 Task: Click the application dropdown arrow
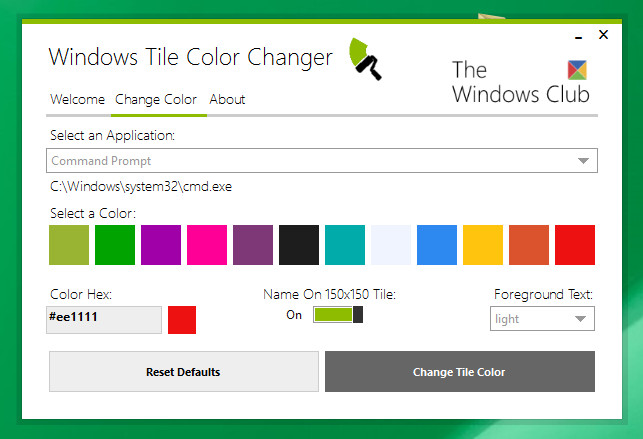[583, 161]
